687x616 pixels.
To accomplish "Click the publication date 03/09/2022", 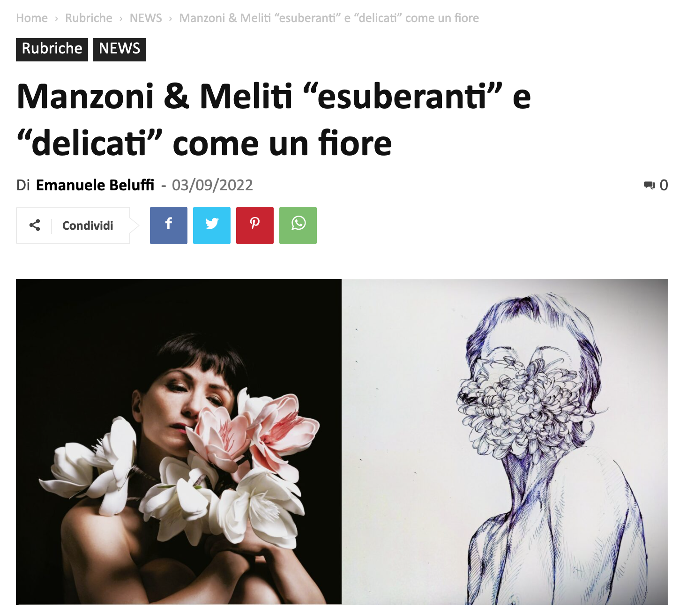I will pyautogui.click(x=212, y=185).
